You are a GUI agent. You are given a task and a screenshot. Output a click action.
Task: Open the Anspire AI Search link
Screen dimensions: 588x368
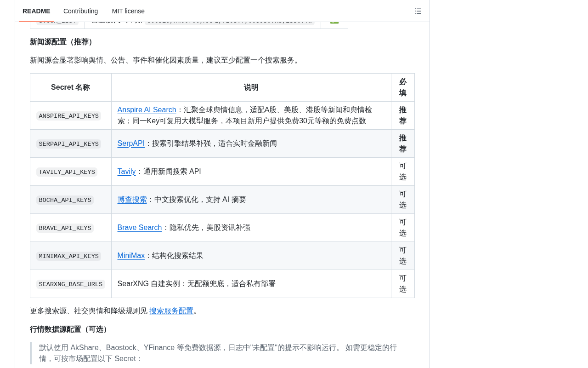(147, 110)
